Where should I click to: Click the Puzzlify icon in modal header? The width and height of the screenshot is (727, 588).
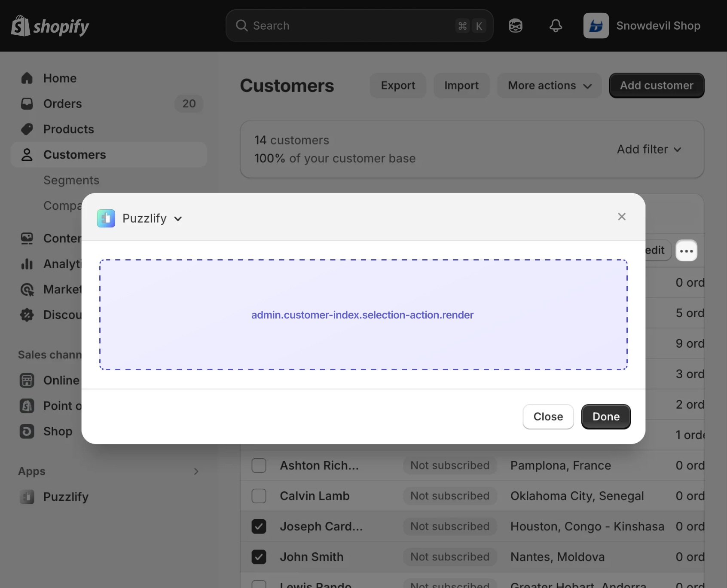[x=106, y=218]
